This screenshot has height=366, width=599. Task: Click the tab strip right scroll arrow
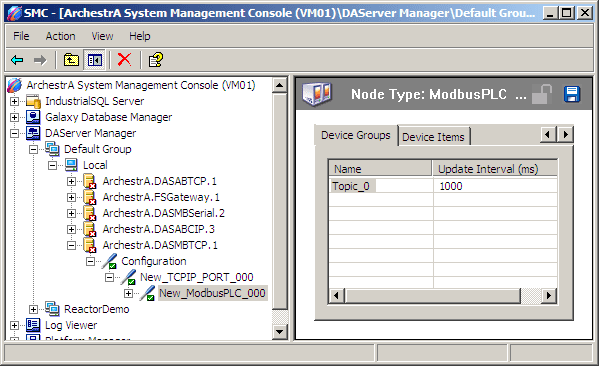click(x=565, y=134)
